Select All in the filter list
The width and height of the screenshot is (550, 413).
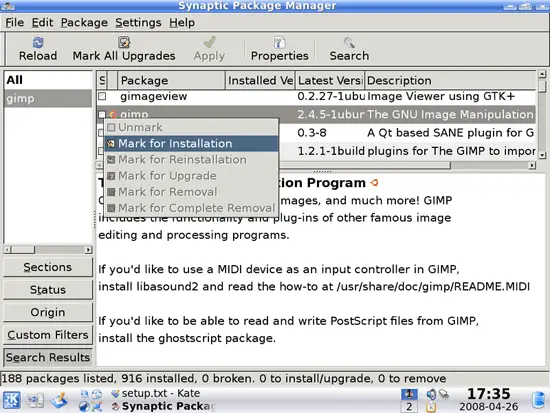pyautogui.click(x=48, y=80)
